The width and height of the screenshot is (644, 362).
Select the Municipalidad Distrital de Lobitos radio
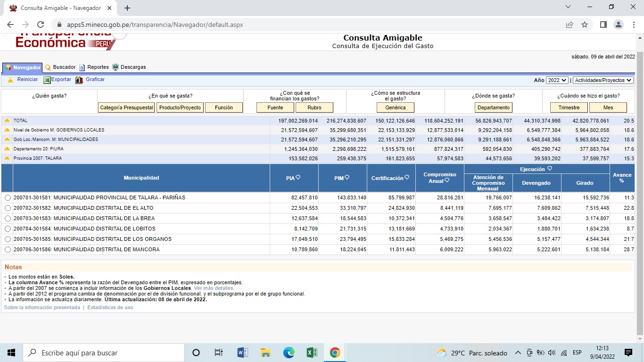[8, 229]
